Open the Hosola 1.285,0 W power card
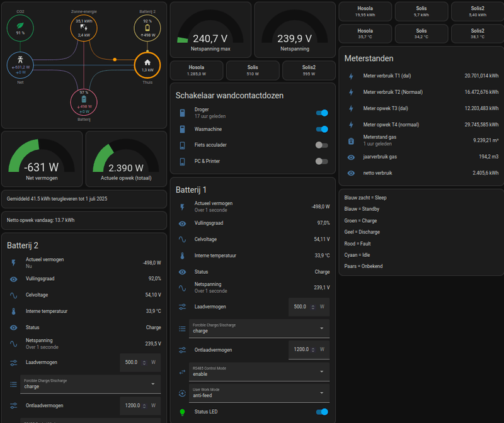The image size is (504, 423). [197, 70]
